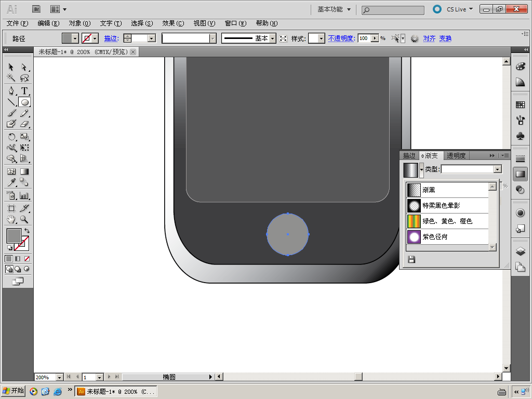Open the gradient 类型 dropdown

point(497,169)
